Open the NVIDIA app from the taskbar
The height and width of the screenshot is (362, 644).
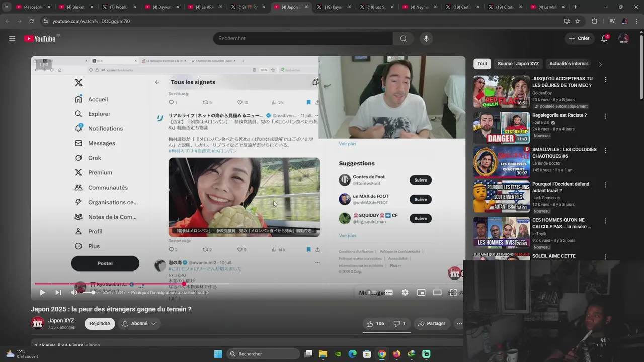[338, 354]
